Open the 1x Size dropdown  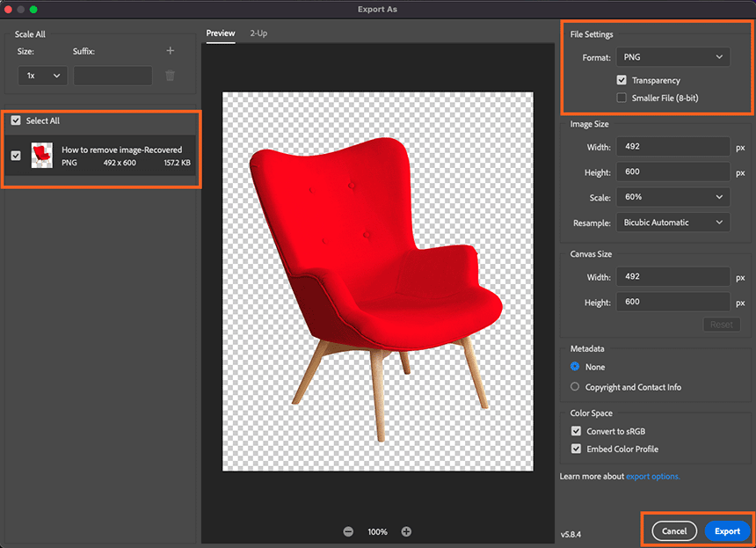(43, 76)
